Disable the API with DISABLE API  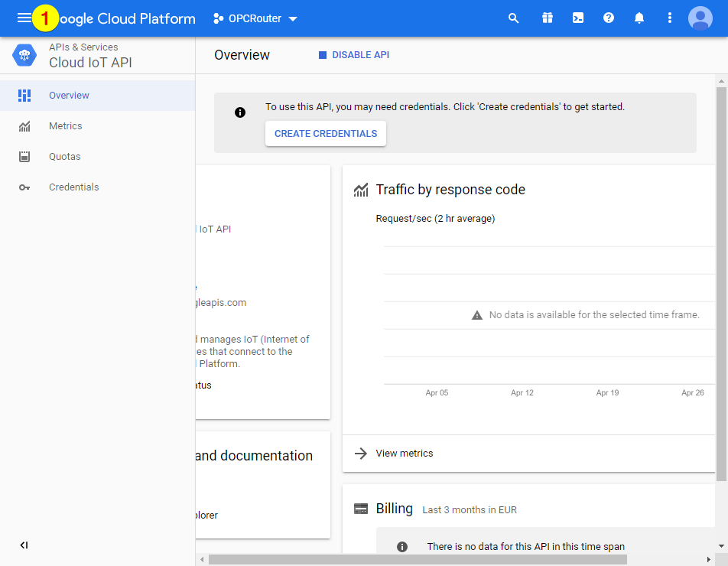click(x=353, y=54)
